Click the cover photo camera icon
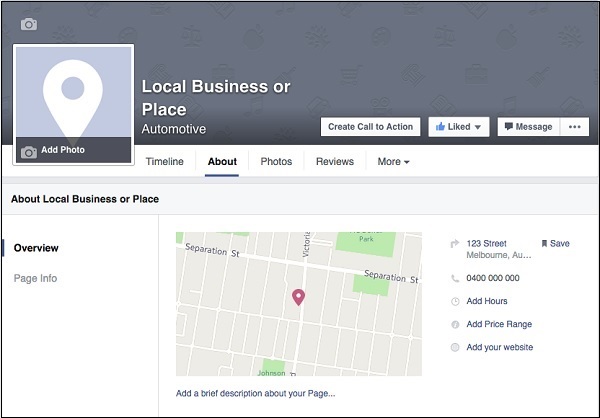 pyautogui.click(x=29, y=24)
